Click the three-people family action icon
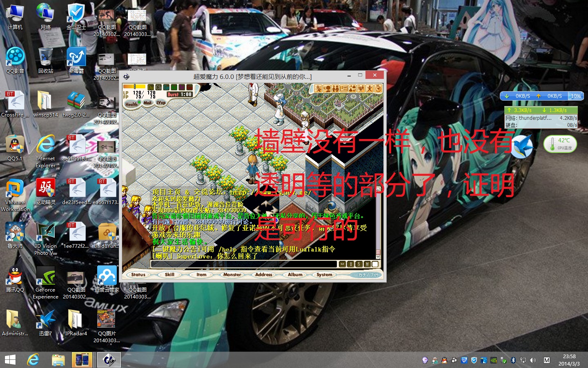Image resolution: width=588 pixels, height=368 pixels. 361,88
